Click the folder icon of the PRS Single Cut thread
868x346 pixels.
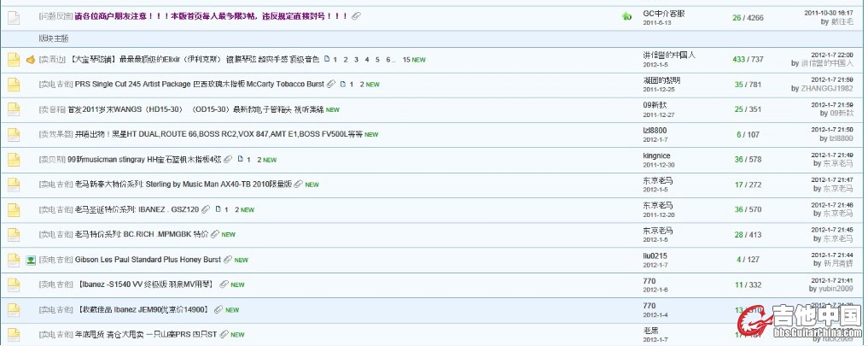coord(14,85)
